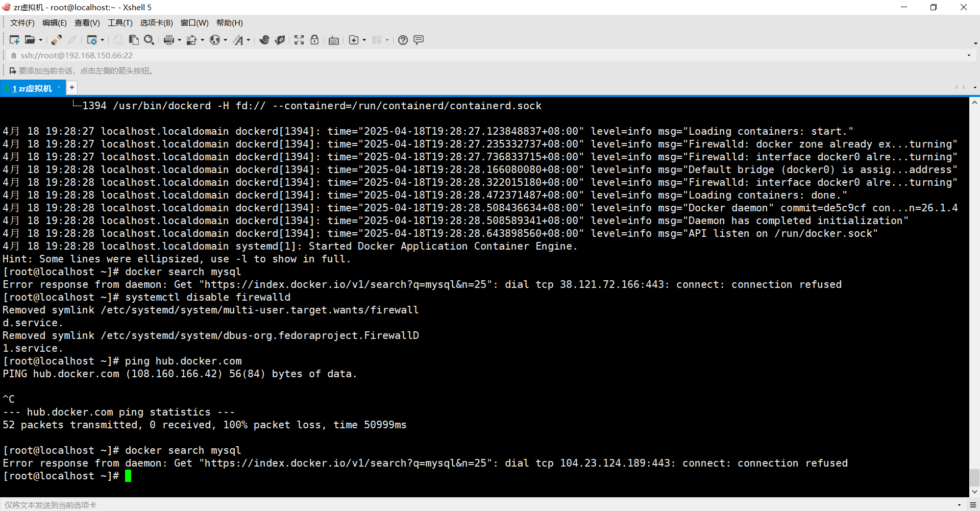Viewport: 980px width, 511px height.
Task: Expand the Font dropdown arrow
Action: click(249, 40)
